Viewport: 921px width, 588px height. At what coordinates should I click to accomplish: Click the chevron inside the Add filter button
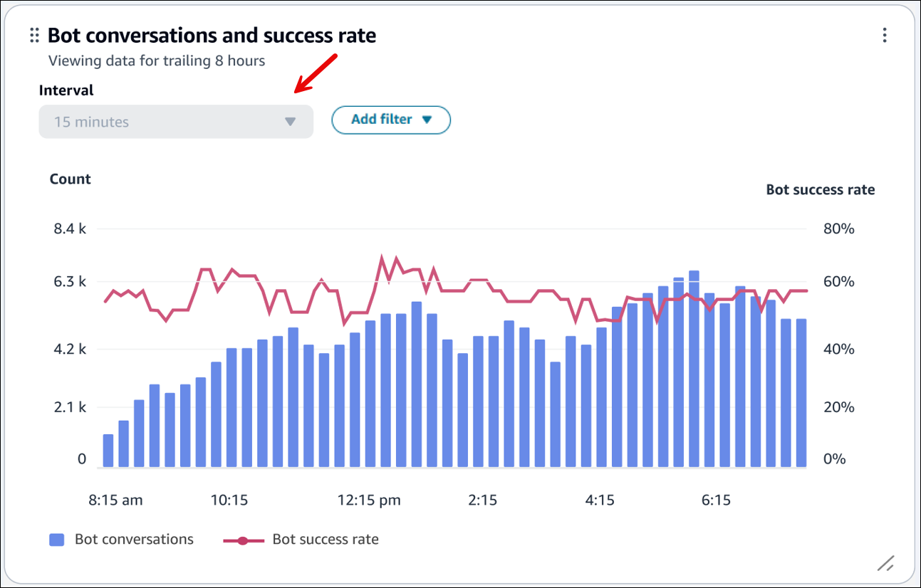click(x=427, y=120)
